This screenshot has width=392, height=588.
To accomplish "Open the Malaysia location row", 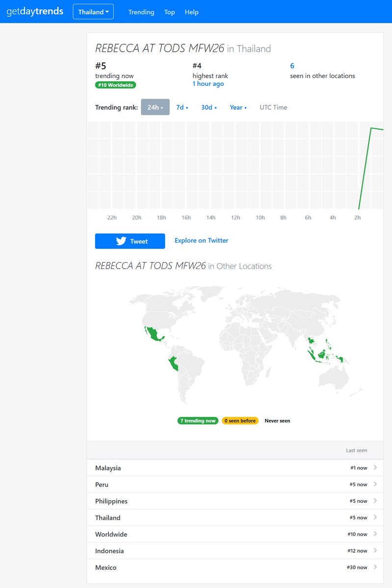I will (x=235, y=468).
